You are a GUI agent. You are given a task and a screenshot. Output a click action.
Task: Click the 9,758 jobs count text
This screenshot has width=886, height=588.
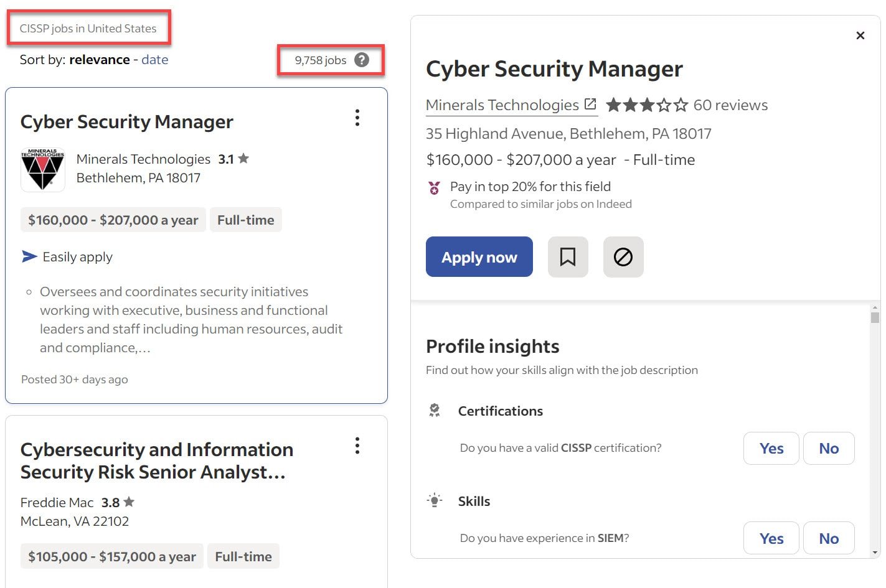pyautogui.click(x=321, y=60)
